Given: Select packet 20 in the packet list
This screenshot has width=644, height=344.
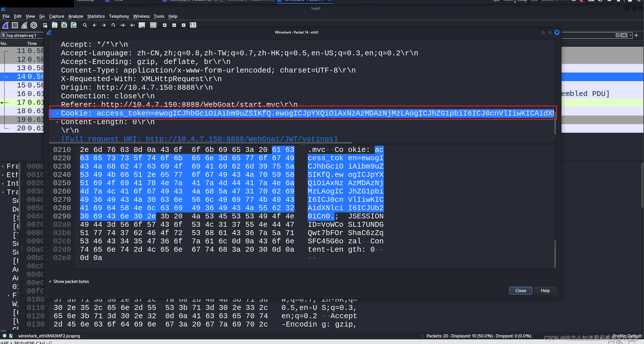Looking at the screenshot, I should [22, 128].
